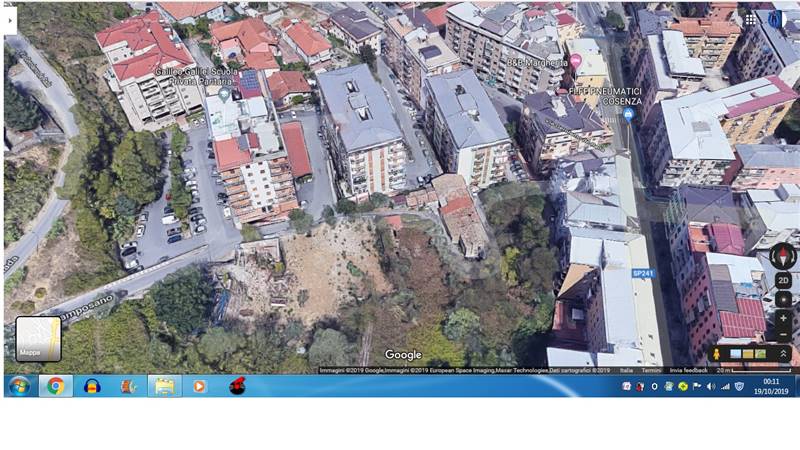Click the Galileo Galilei school marker
Screen dimensions: 800x450
coord(224,94)
